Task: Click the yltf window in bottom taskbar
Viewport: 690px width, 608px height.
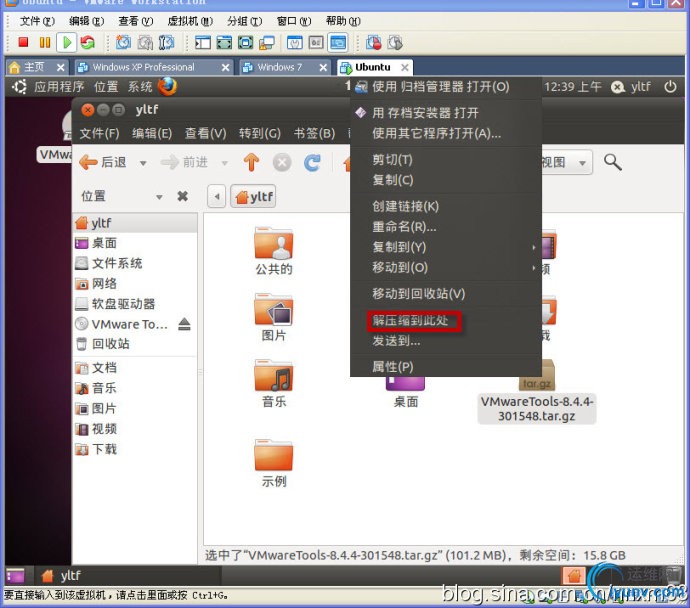Action: [127, 575]
